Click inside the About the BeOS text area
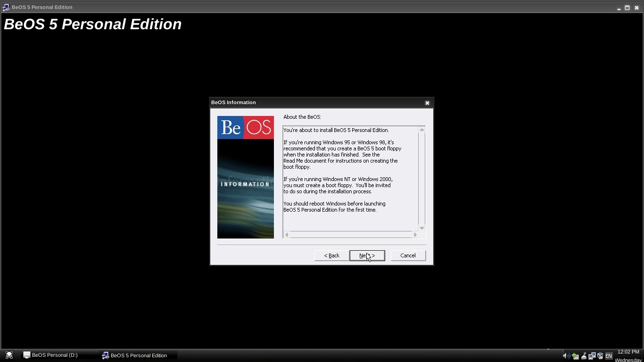 [x=350, y=179]
